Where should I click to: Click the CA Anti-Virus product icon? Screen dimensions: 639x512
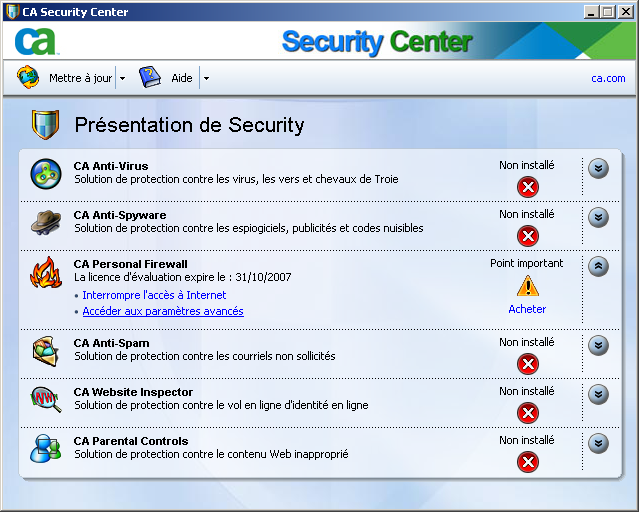tap(46, 174)
